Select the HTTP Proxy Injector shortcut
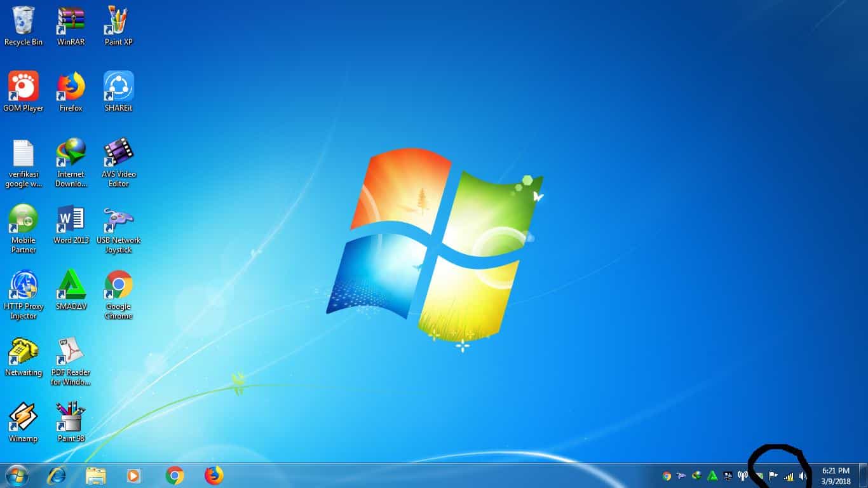 coord(24,295)
